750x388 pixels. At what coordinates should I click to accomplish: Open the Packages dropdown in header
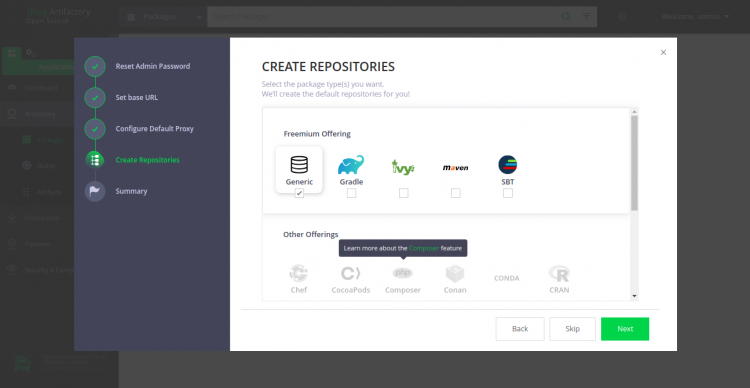[x=164, y=17]
